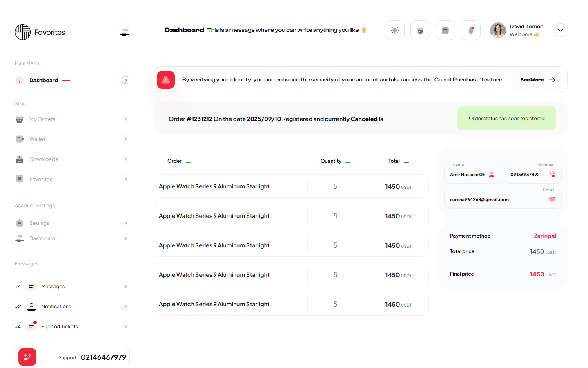Toggle the sidebar collapse switch icon
The image size is (588, 368).
coord(125,32)
